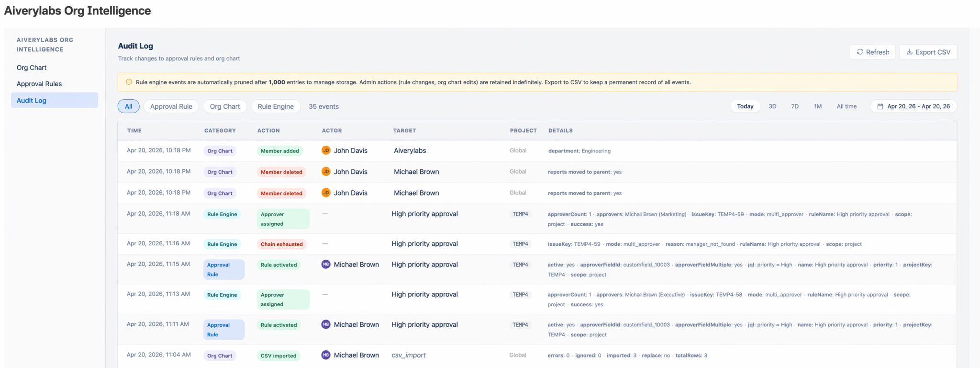
Task: Filter by Org Chart category chip
Action: [225, 106]
